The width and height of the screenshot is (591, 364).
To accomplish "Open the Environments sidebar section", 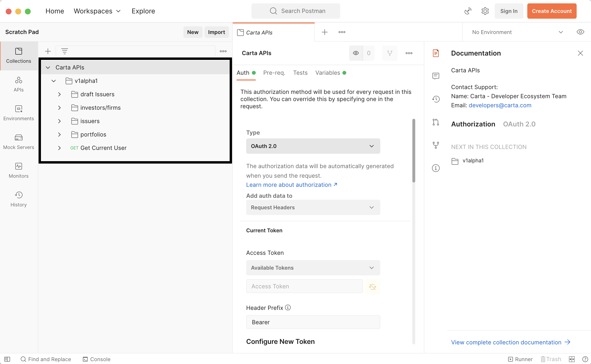I will click(x=18, y=113).
